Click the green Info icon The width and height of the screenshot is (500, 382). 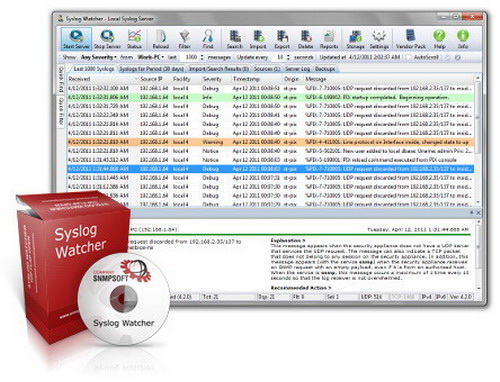463,39
